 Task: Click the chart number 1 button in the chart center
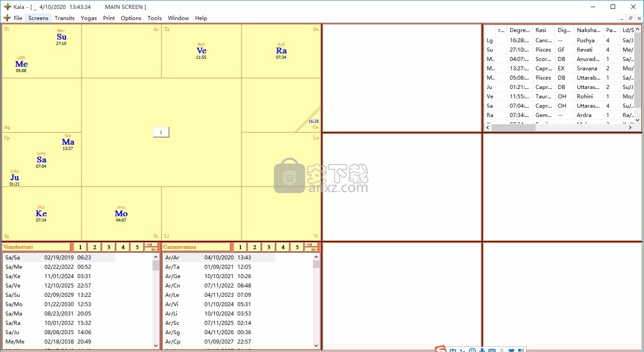point(161,132)
